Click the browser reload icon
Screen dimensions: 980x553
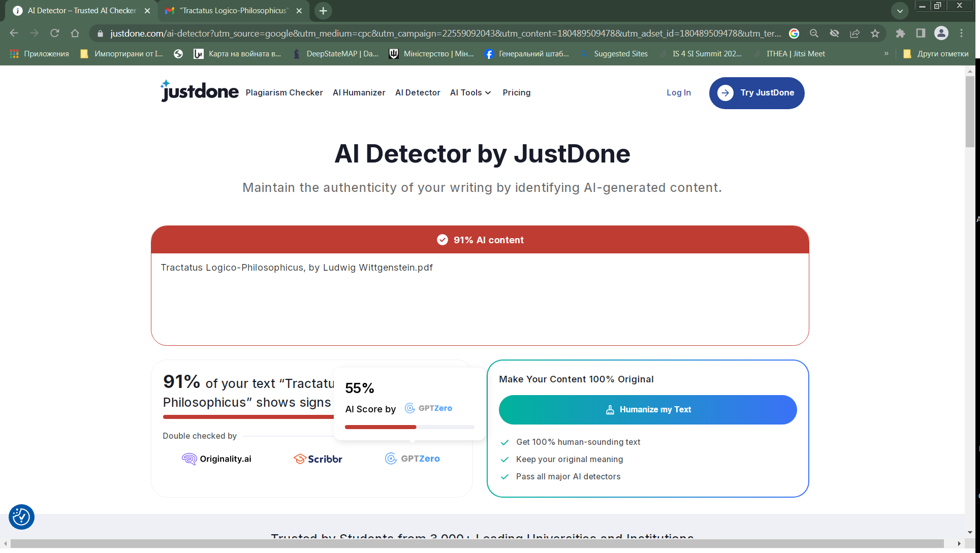coord(55,34)
